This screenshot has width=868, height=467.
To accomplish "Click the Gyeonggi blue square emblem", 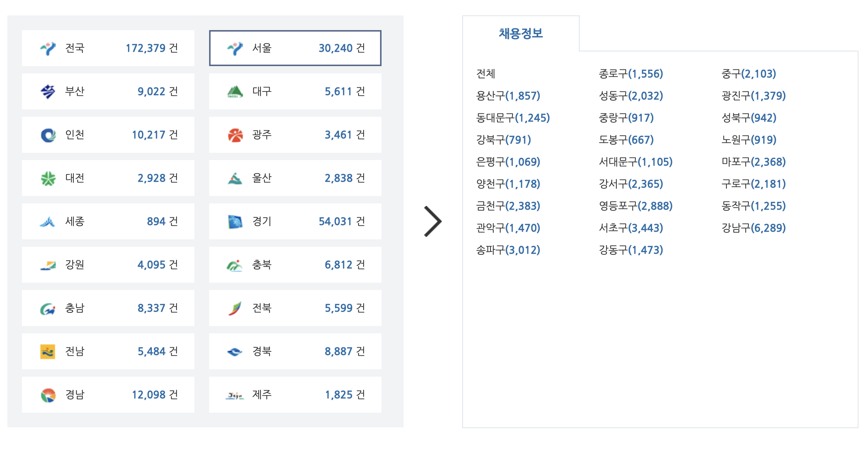I will pyautogui.click(x=235, y=221).
